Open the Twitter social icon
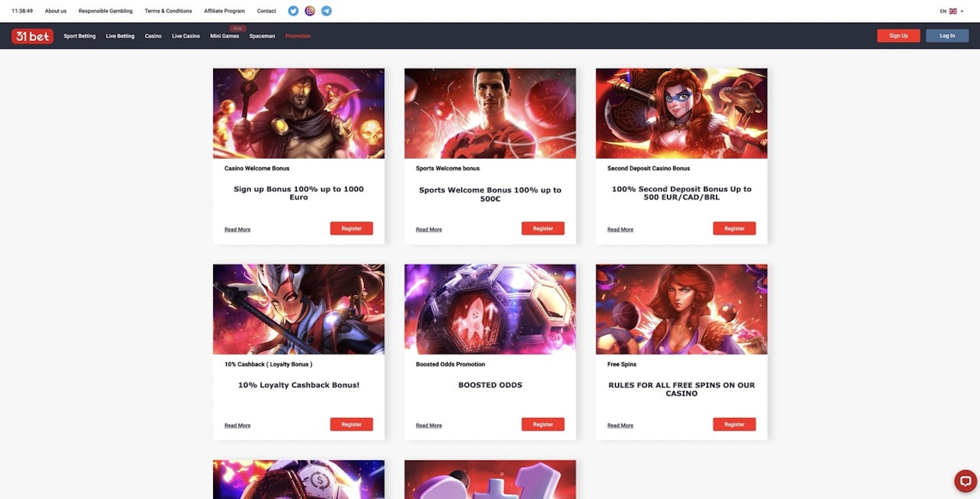980x499 pixels. pyautogui.click(x=293, y=11)
